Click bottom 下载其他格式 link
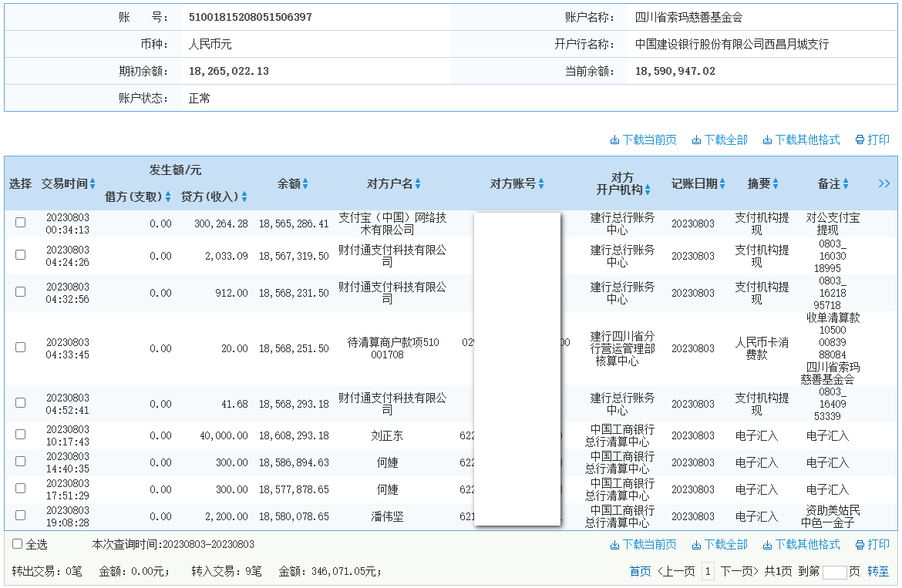The image size is (902, 588). pyautogui.click(x=801, y=544)
